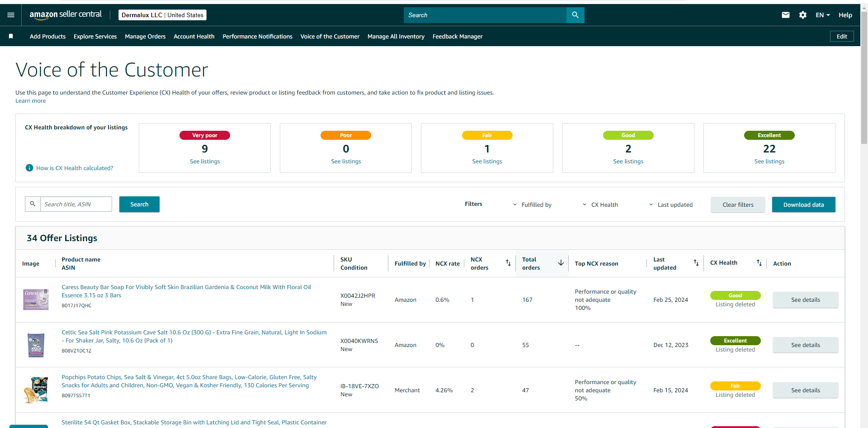868x428 pixels.
Task: Open Performance Notifications
Action: pyautogui.click(x=257, y=36)
